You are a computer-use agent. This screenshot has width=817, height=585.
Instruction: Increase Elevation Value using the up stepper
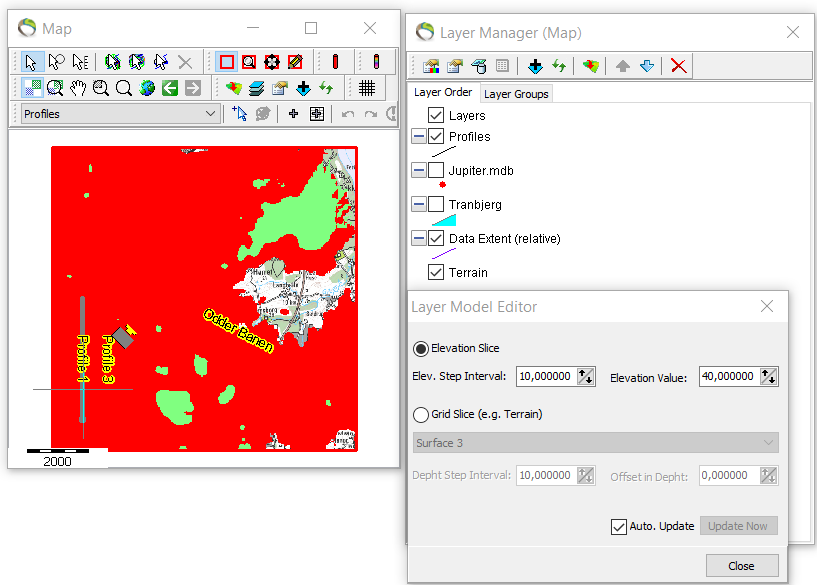[766, 372]
